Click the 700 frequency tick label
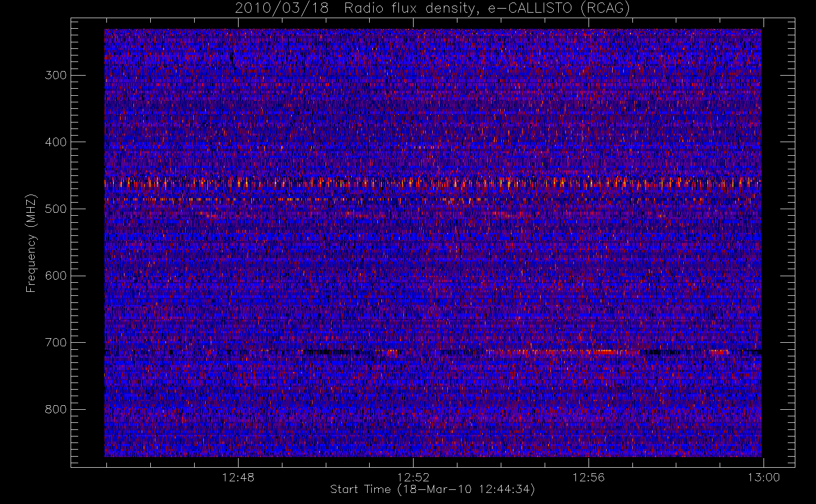Viewport: 816px width, 504px height. click(56, 343)
